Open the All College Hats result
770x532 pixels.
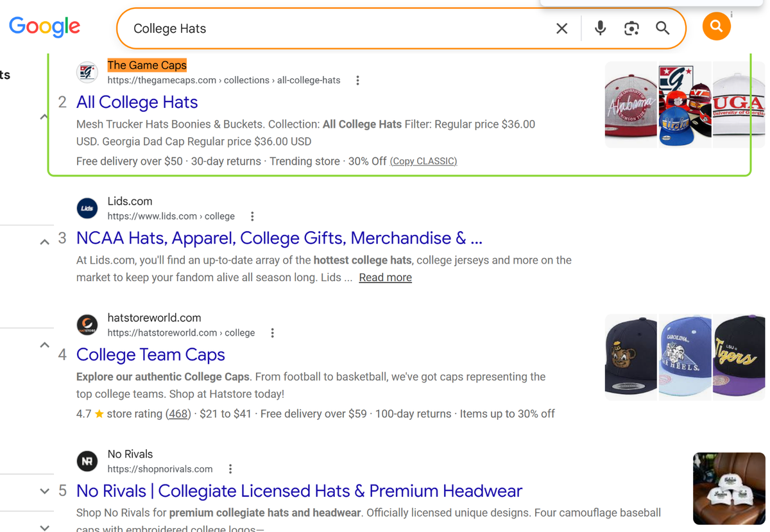[137, 102]
